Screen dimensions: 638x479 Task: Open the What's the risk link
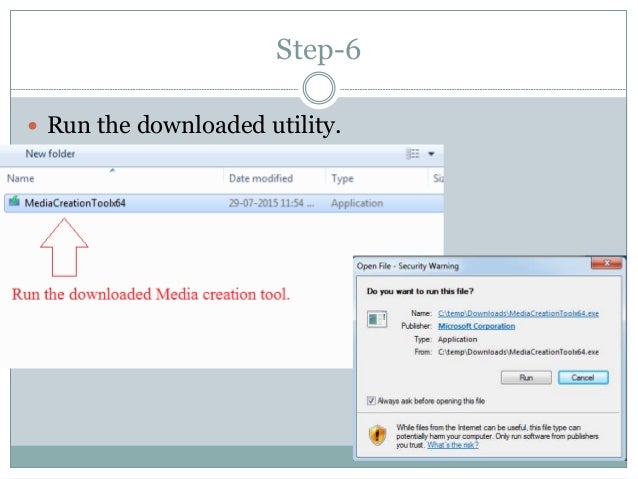click(x=452, y=445)
